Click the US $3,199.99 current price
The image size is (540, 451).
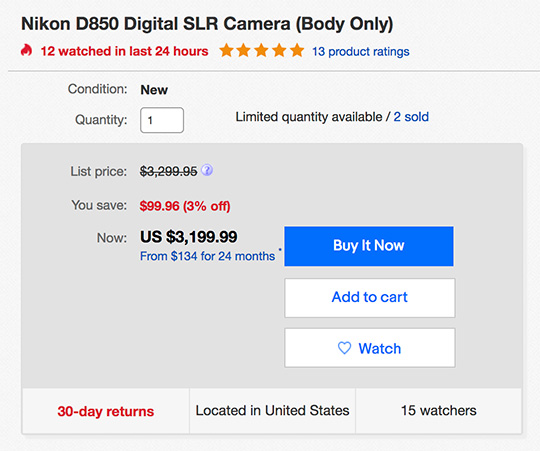point(189,237)
